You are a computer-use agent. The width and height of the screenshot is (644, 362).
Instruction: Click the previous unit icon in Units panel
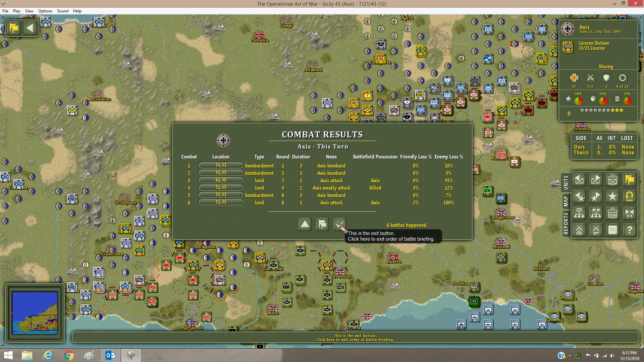click(x=579, y=180)
